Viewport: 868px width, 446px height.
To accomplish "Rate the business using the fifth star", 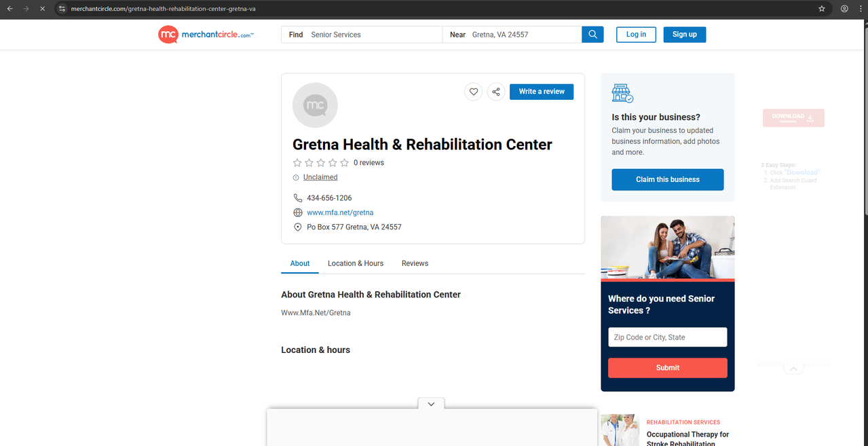I will (344, 163).
